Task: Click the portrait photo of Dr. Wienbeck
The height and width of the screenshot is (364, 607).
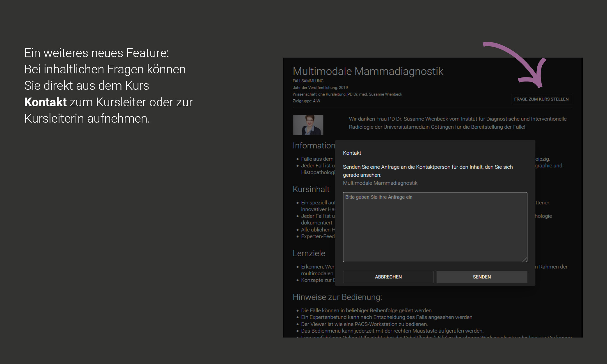Action: point(308,125)
